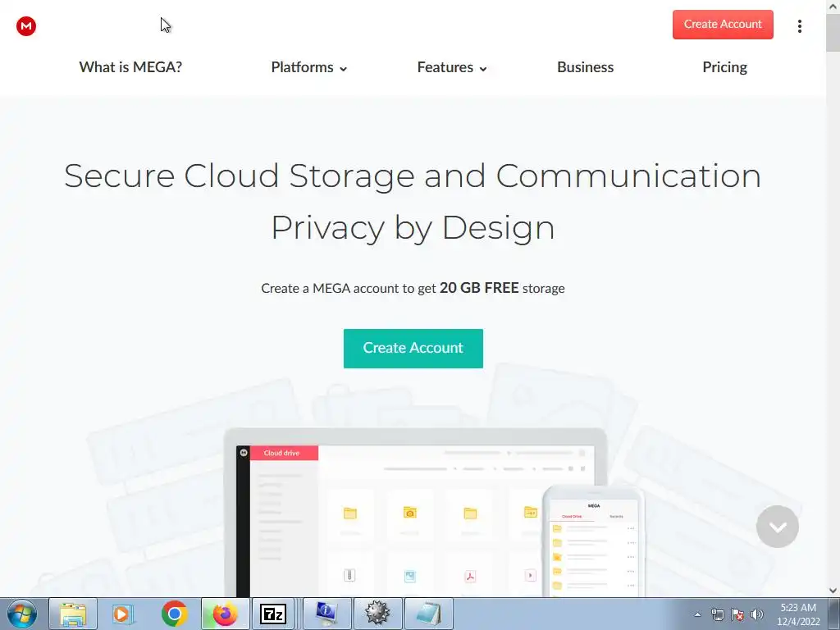Click the round scroll-down chevron button
Image resolution: width=840 pixels, height=630 pixels.
[x=778, y=526]
